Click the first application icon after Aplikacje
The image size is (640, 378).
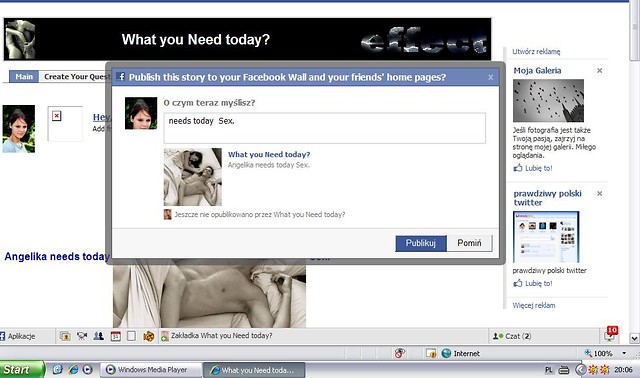coord(65,336)
